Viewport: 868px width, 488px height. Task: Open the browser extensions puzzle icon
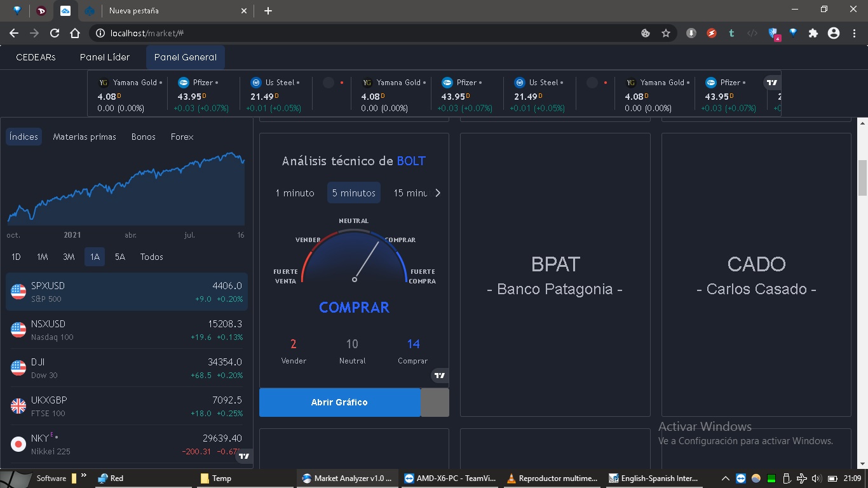[x=813, y=33]
